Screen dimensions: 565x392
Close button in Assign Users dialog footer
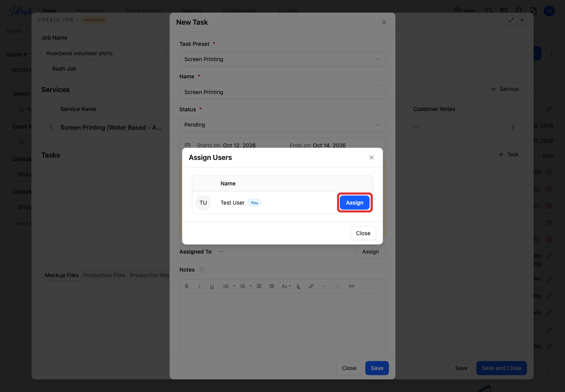(x=363, y=233)
